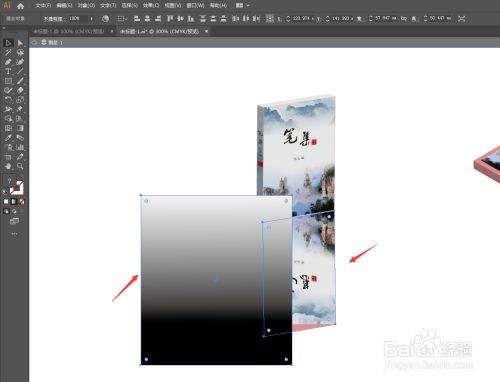This screenshot has height=382, width=500.
Task: Select the Artboard tool
Action: point(8,157)
